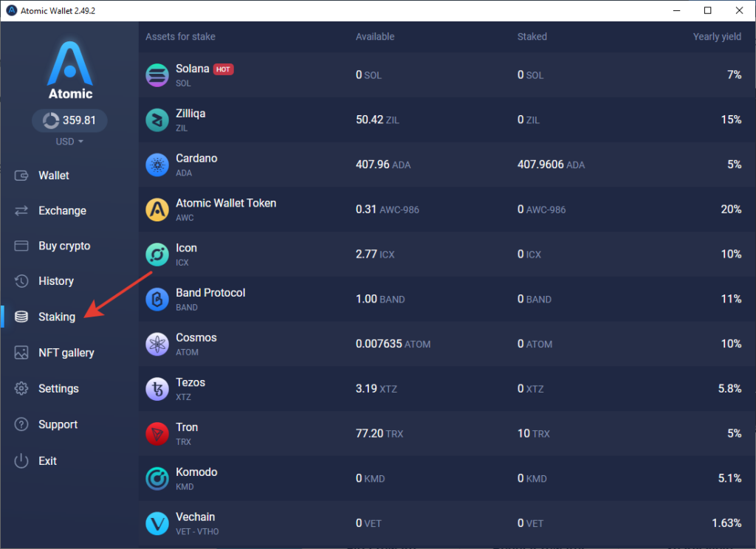This screenshot has width=756, height=549.
Task: Open the History section
Action: (x=56, y=281)
